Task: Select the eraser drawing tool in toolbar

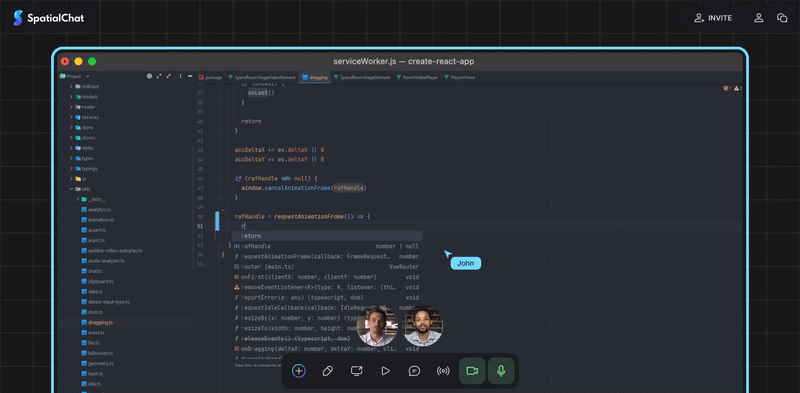Action: click(328, 371)
